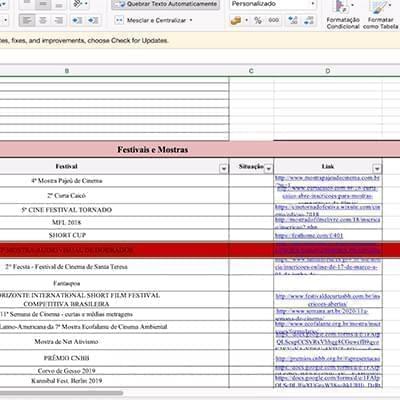Select the 'Corvo de Gesso 2019' cell
The width and height of the screenshot is (400, 400).
(114, 371)
